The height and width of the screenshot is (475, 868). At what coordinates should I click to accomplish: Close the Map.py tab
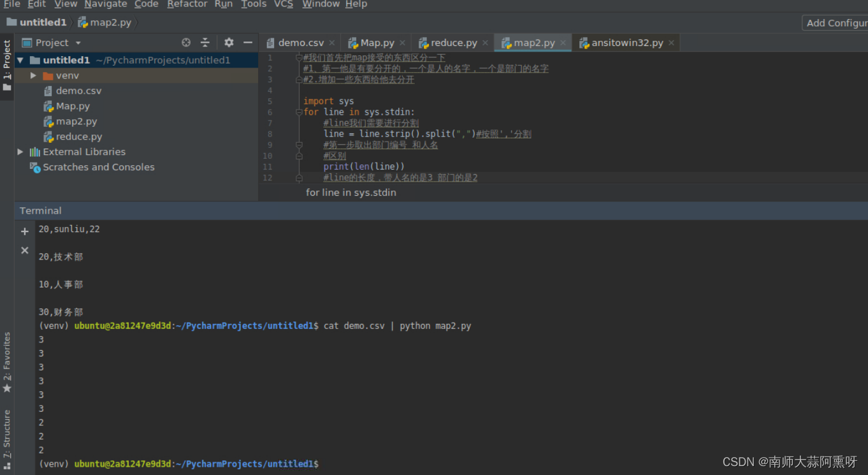(x=402, y=43)
